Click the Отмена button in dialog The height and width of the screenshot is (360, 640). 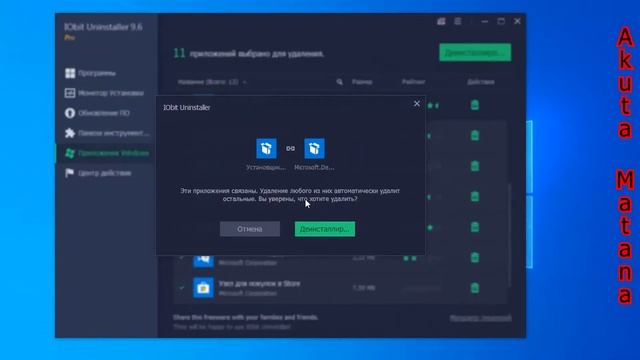pyautogui.click(x=250, y=229)
